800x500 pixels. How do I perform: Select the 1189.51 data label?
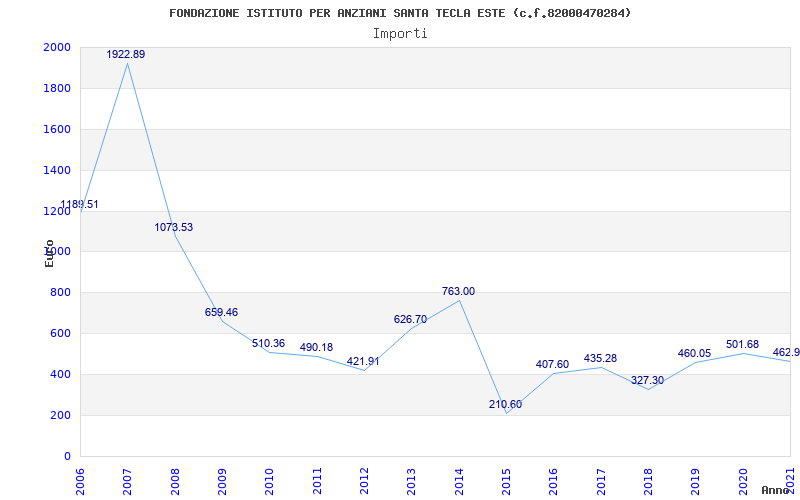[80, 205]
